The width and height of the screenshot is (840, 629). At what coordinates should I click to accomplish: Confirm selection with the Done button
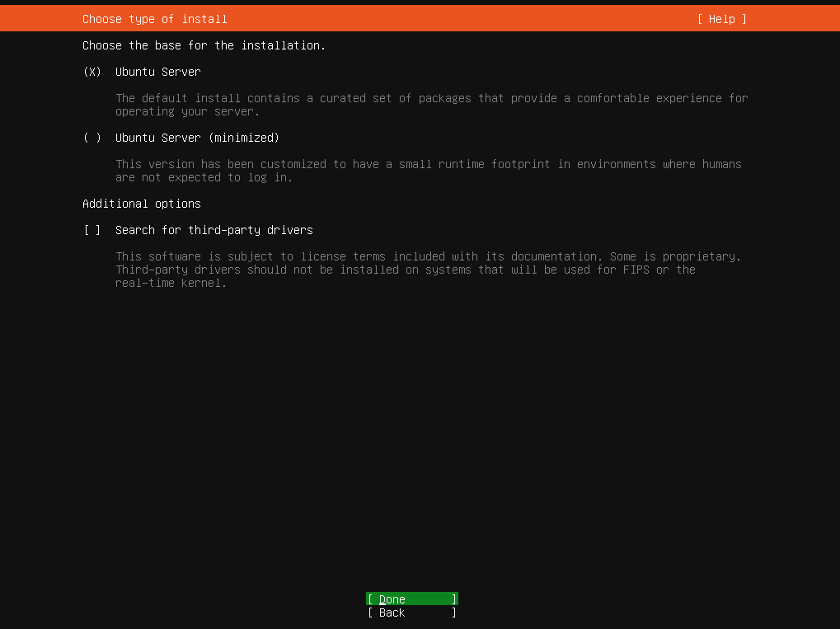click(x=412, y=599)
